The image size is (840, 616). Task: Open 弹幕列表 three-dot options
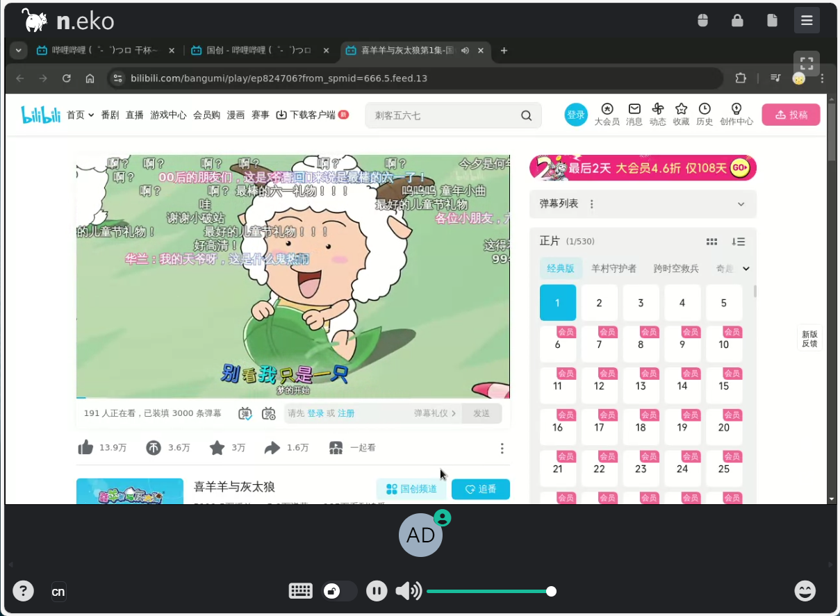592,204
